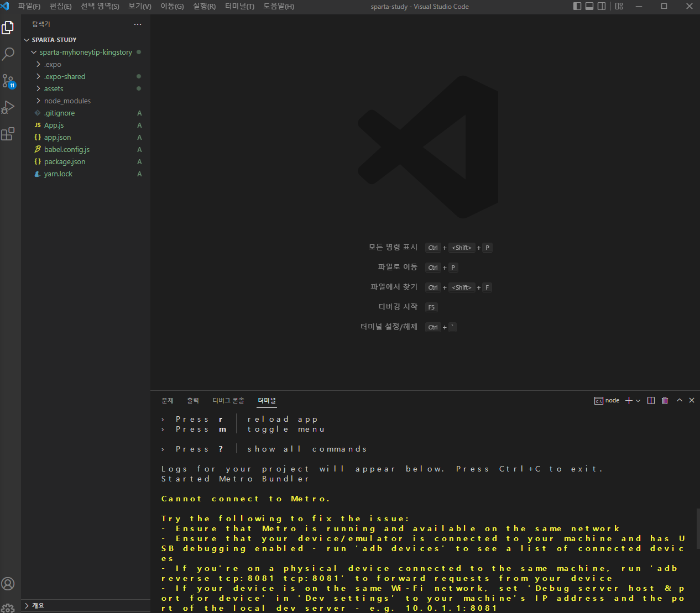Screen dimensions: 700x613
Task: Toggle secondary sidebar layout icon
Action: [602, 6]
